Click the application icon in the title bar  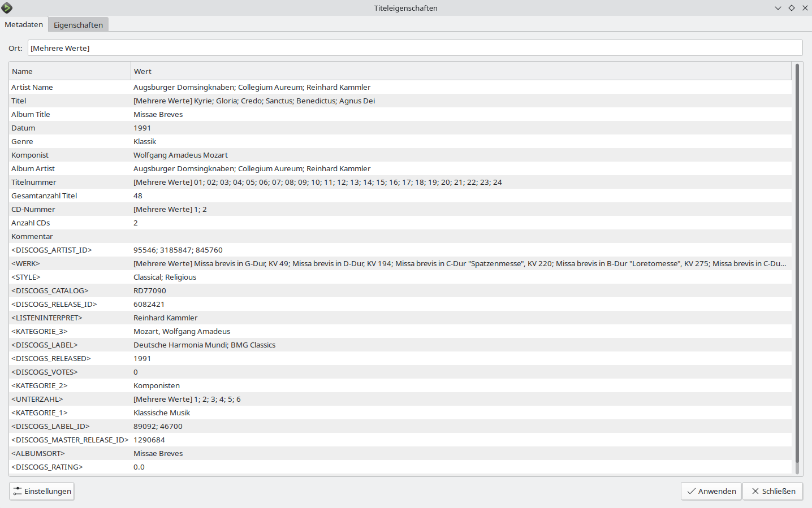(x=7, y=8)
